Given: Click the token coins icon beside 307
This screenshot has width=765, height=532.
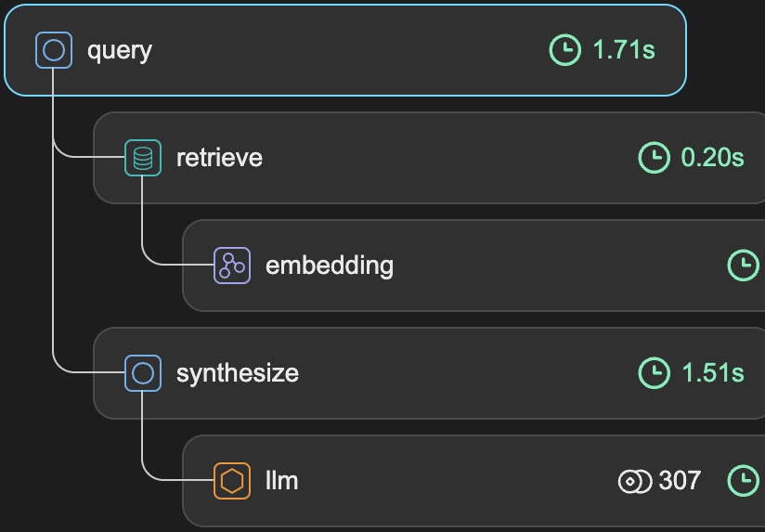Looking at the screenshot, I should point(635,481).
